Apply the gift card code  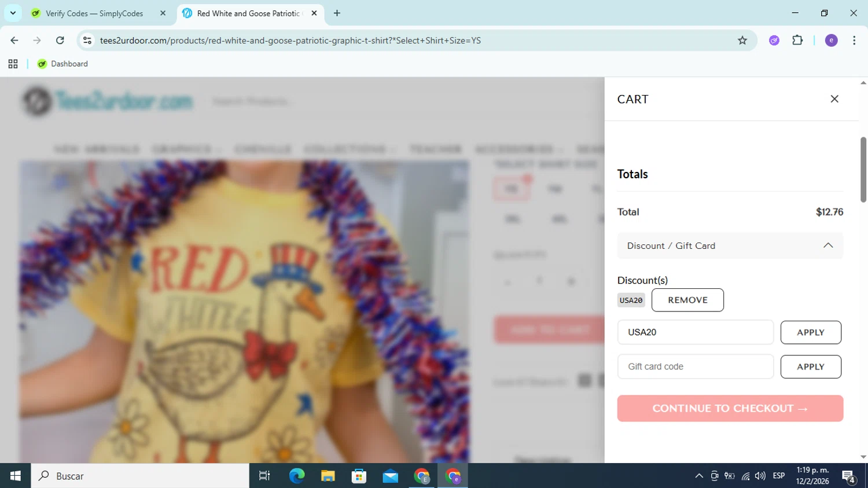point(811,366)
